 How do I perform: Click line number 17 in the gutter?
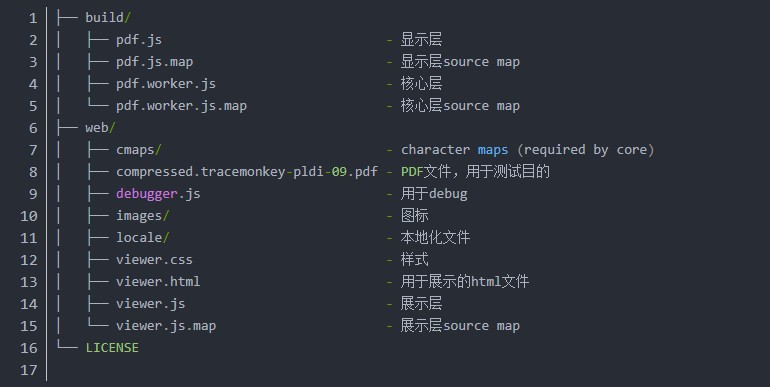coord(28,370)
